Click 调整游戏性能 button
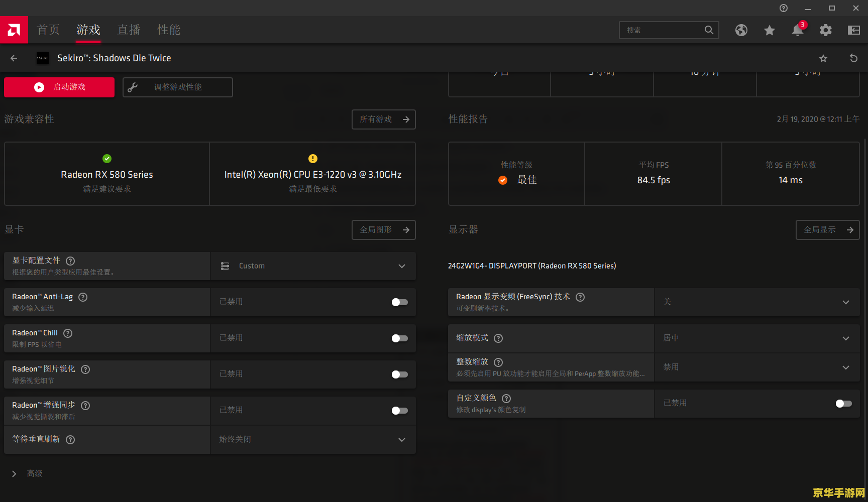Viewport: 868px width, 502px height. [178, 87]
